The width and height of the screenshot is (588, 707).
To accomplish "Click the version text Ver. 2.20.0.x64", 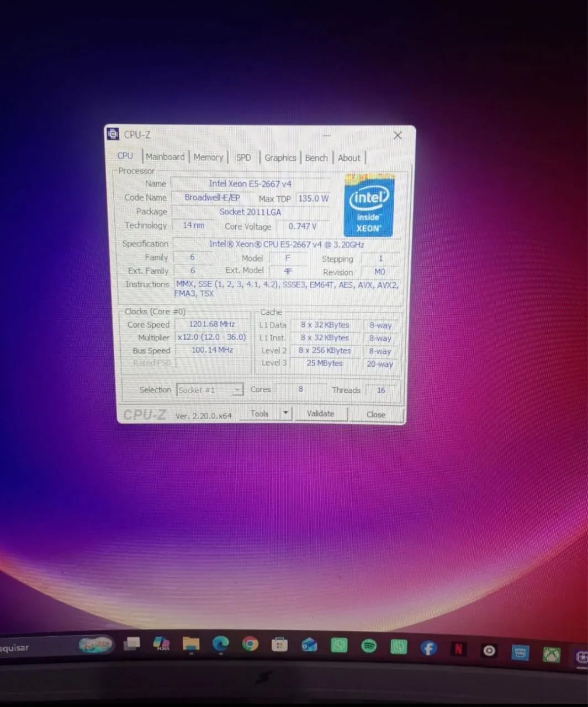I will (204, 416).
